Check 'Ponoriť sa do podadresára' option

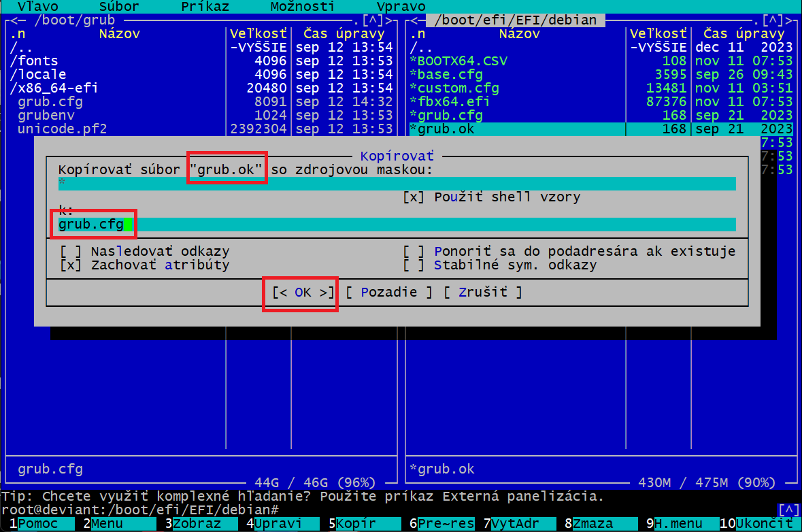(414, 252)
